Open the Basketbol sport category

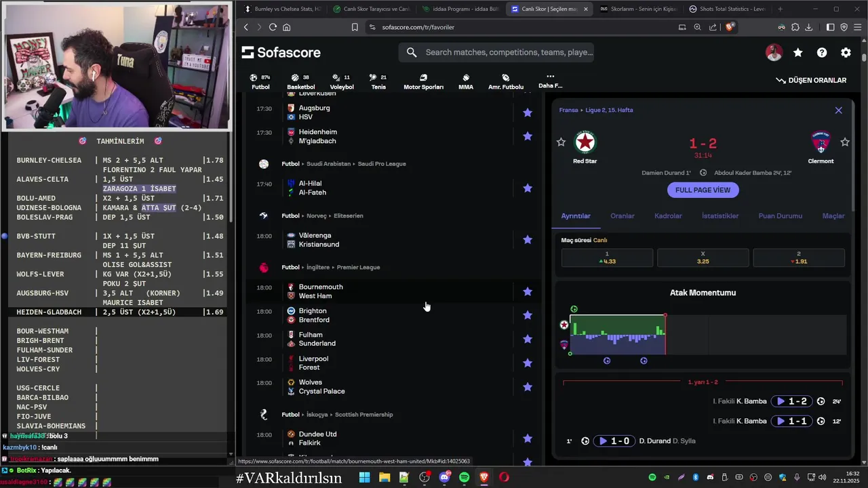(x=300, y=82)
